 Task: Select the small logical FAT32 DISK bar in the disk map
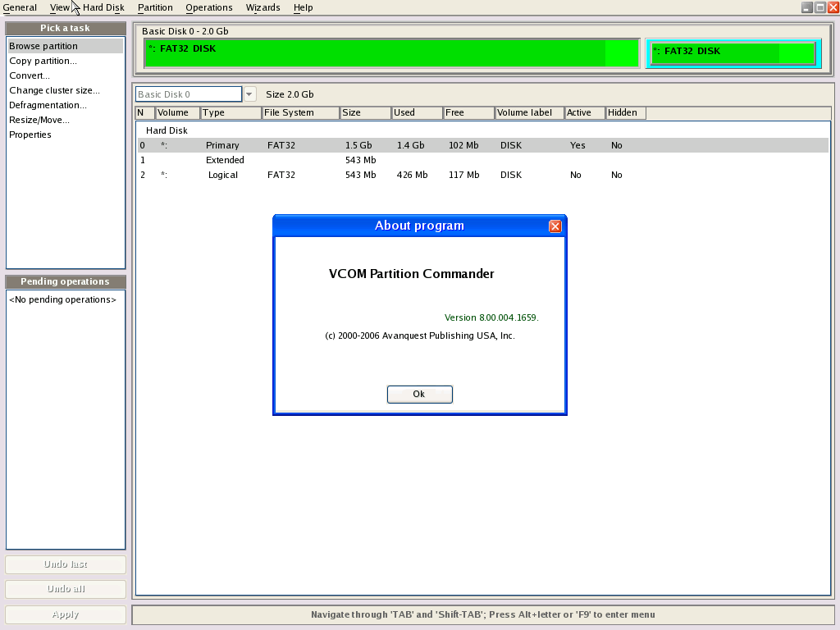click(x=733, y=53)
